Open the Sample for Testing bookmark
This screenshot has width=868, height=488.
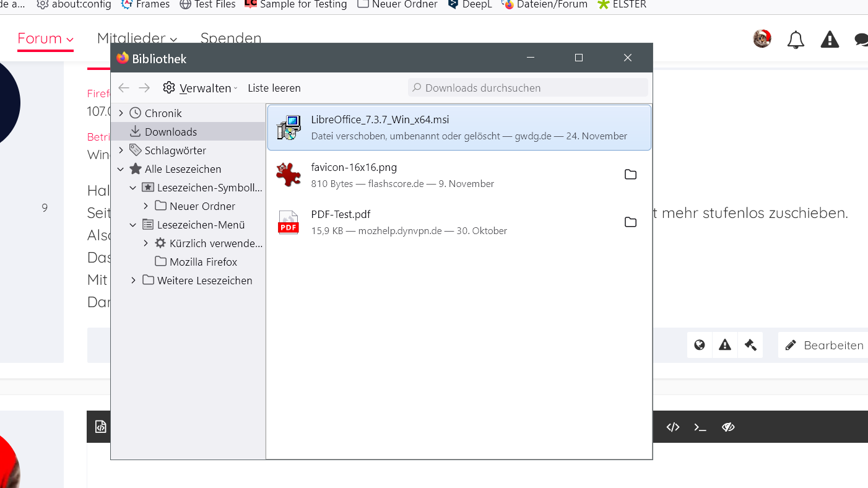tap(296, 5)
